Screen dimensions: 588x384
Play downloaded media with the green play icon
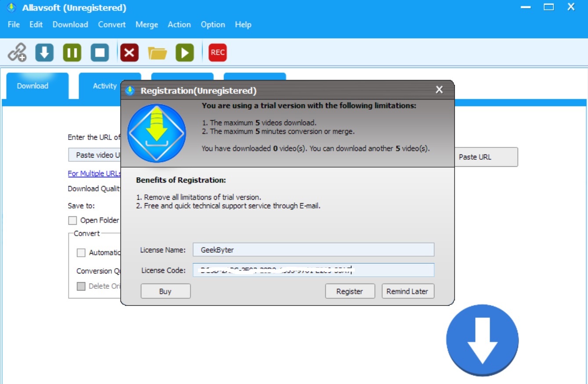(184, 52)
